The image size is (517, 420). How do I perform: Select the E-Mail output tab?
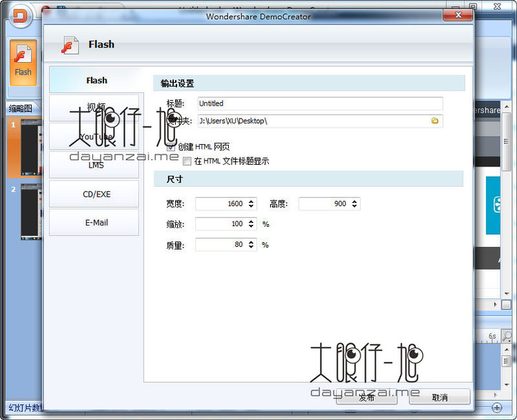tap(94, 223)
